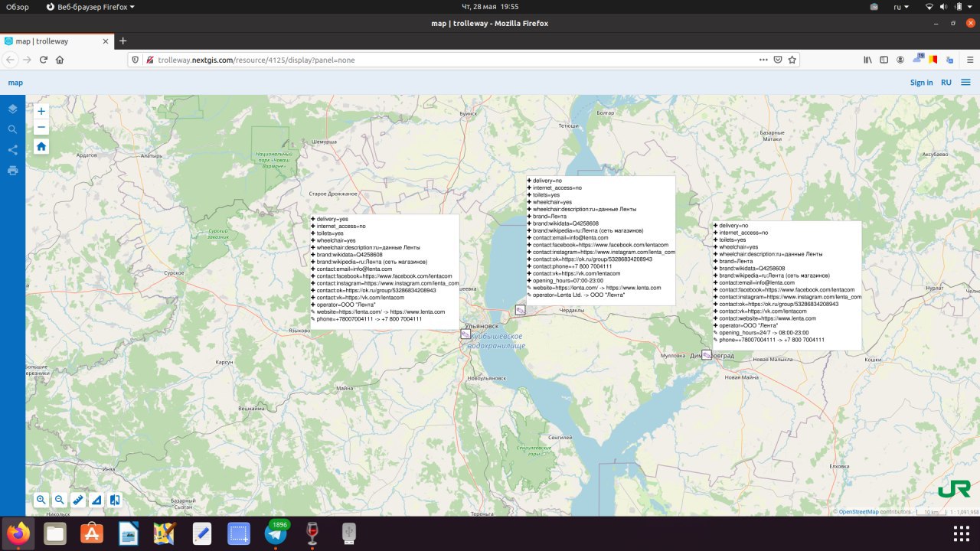
Task: Open the screenshot tool in the dock
Action: (x=239, y=533)
